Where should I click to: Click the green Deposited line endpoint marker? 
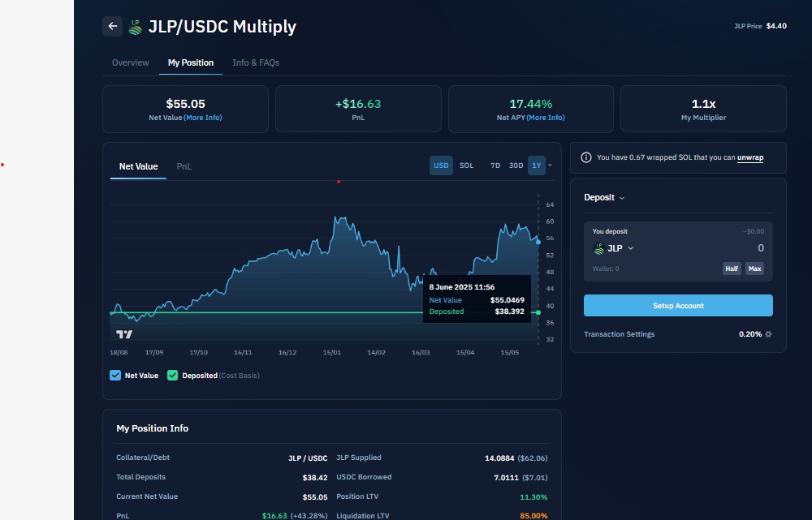[x=538, y=312]
